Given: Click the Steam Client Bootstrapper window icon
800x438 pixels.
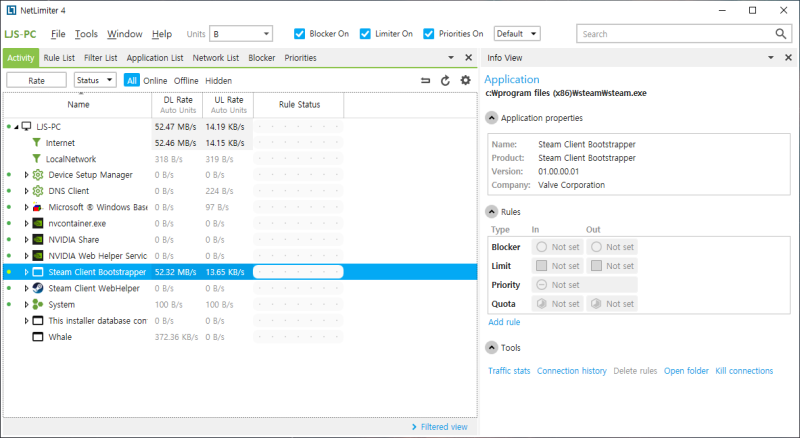Looking at the screenshot, I should pyautogui.click(x=38, y=272).
